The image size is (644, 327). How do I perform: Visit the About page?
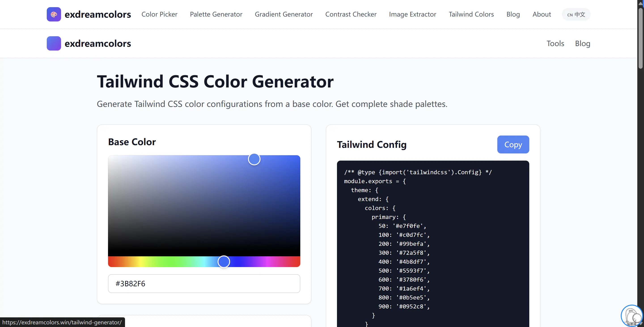coord(542,14)
